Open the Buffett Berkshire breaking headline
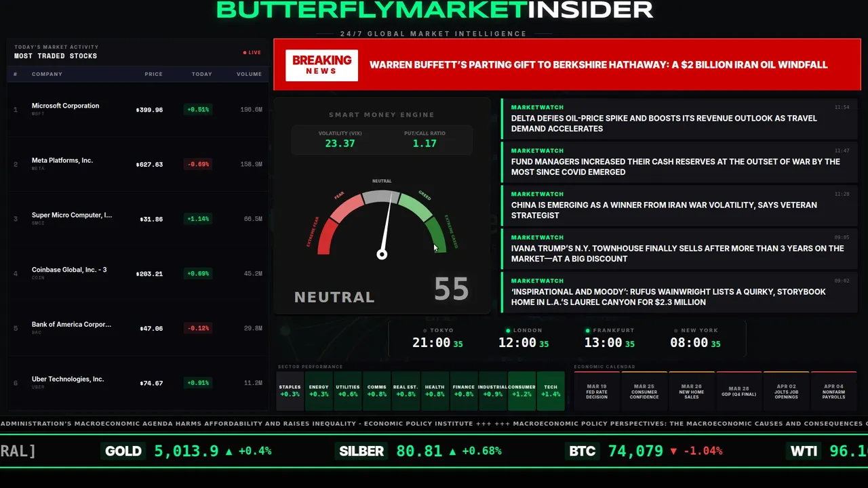Viewport: 868px width, 488px height. click(598, 65)
